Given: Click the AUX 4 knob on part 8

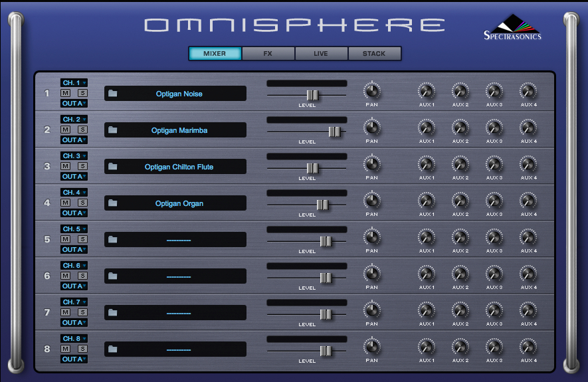Looking at the screenshot, I should coord(528,347).
